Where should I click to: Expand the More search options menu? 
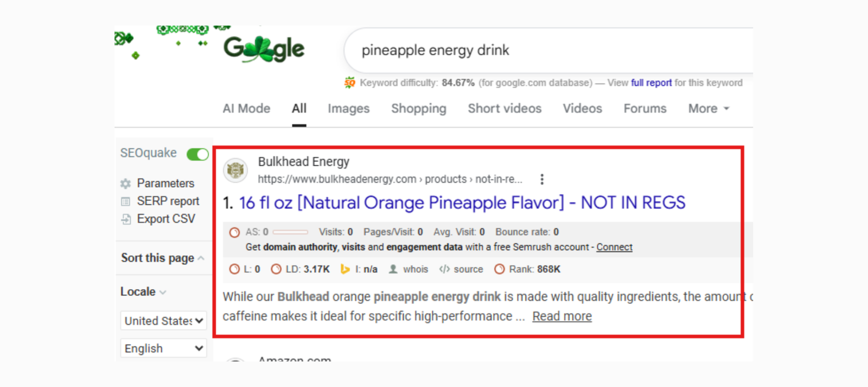709,109
